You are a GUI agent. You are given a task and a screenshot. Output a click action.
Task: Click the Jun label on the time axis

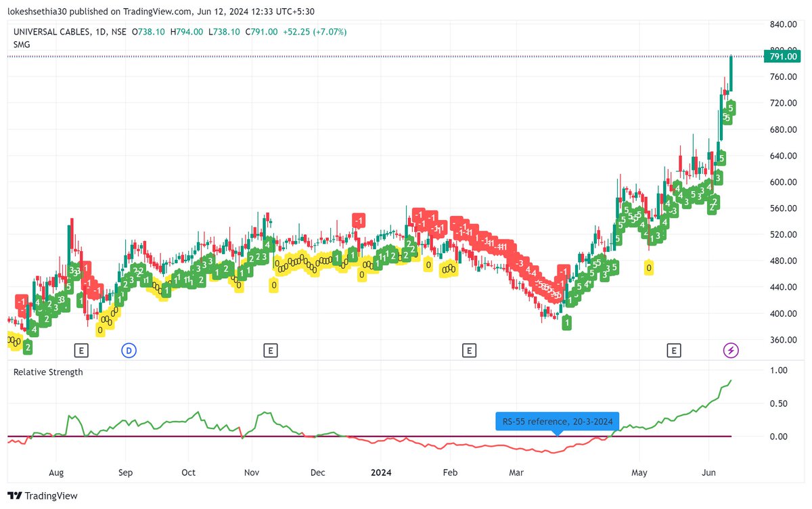[x=709, y=472]
